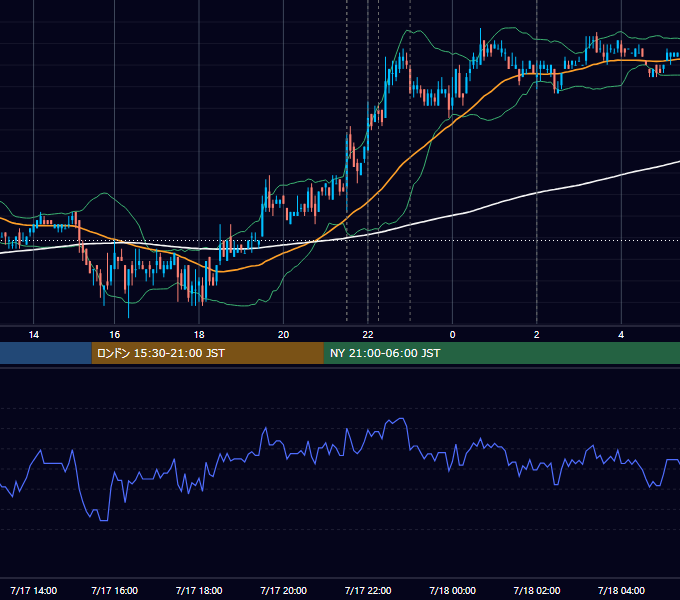The image size is (680, 600).
Task: Click the hour label 20 under the chart
Action: (284, 335)
